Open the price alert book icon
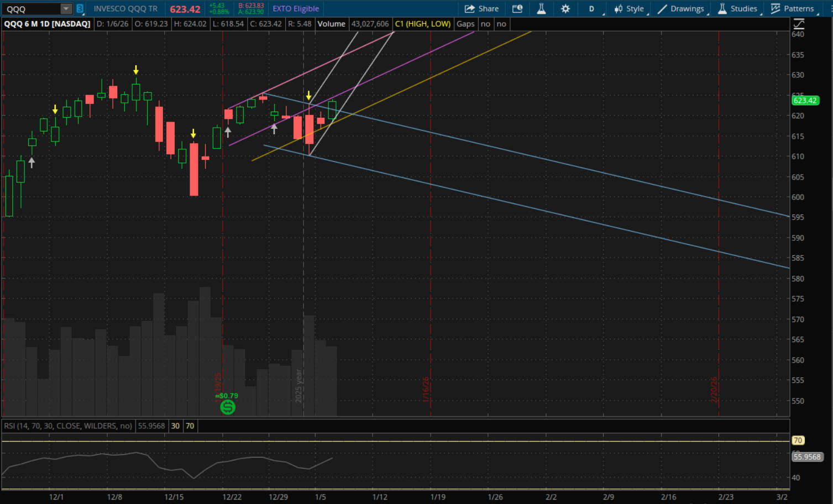 pyautogui.click(x=517, y=9)
